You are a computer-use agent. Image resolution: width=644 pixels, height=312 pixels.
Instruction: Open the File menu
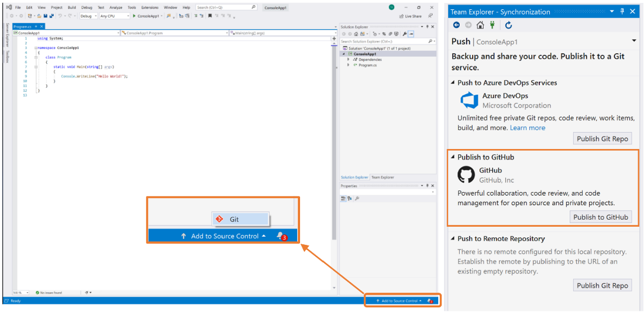point(18,8)
